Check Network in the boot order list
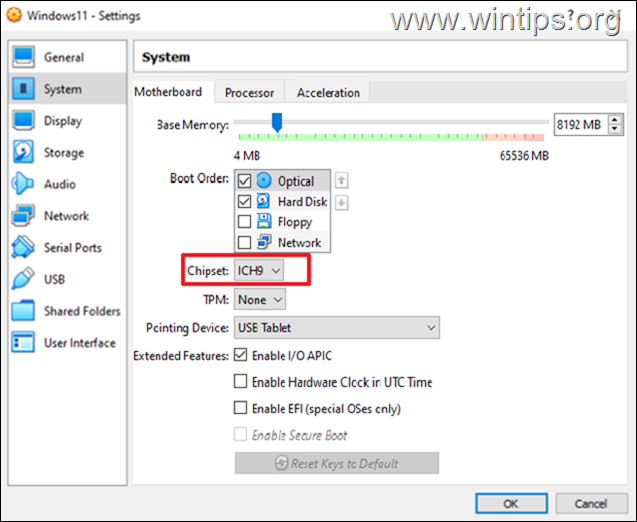This screenshot has height=522, width=637. 244,243
